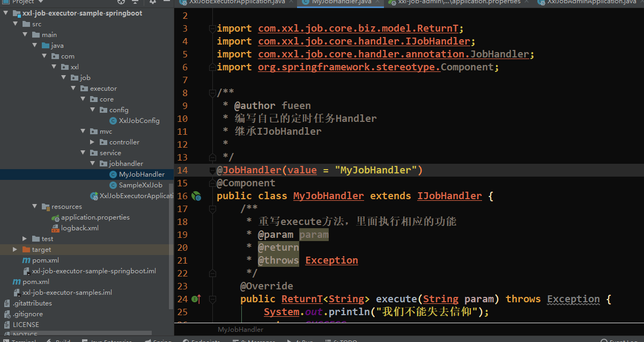
Task: Toggle code folding at line 14 annotation
Action: coord(212,170)
